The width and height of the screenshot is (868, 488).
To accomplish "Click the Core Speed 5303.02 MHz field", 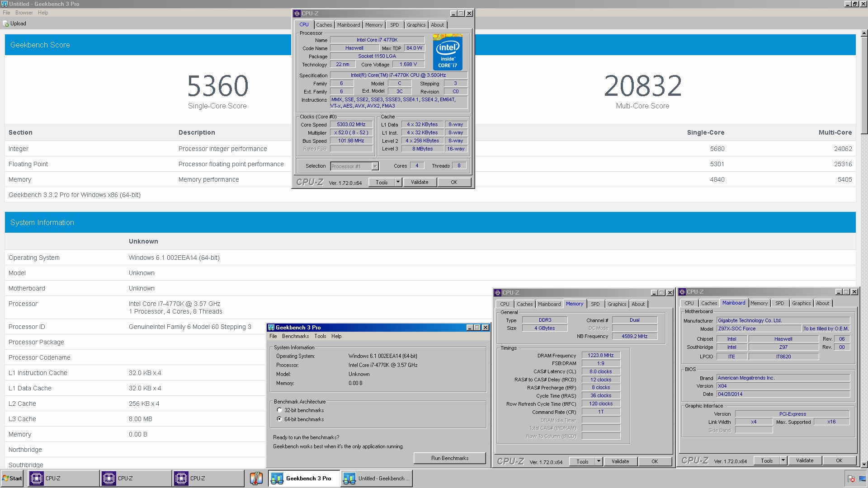I will point(351,124).
